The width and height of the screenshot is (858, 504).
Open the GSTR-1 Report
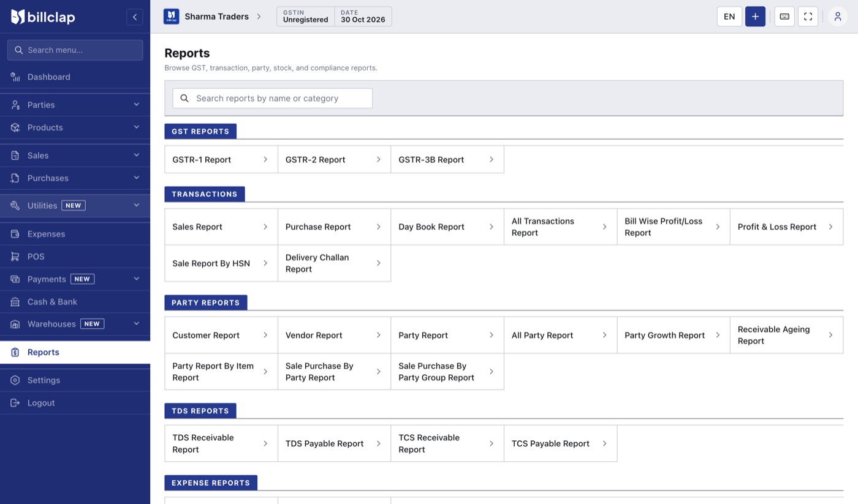221,159
